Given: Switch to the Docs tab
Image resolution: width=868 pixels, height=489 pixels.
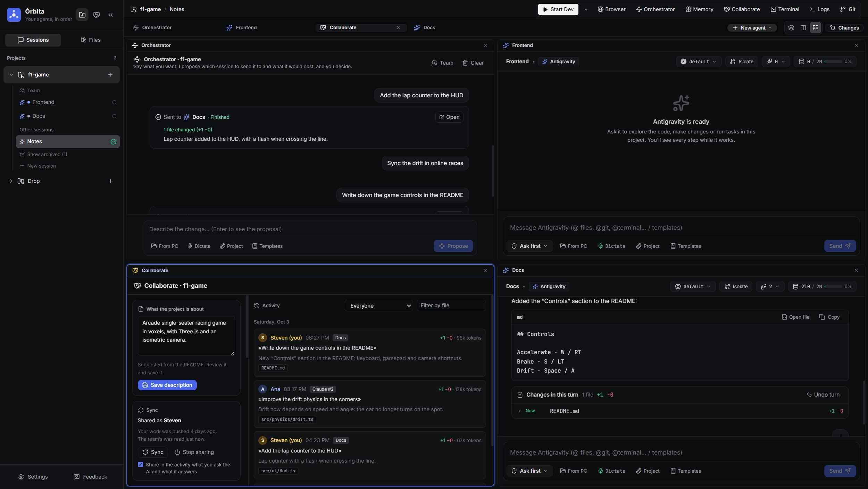Looking at the screenshot, I should [x=424, y=28].
